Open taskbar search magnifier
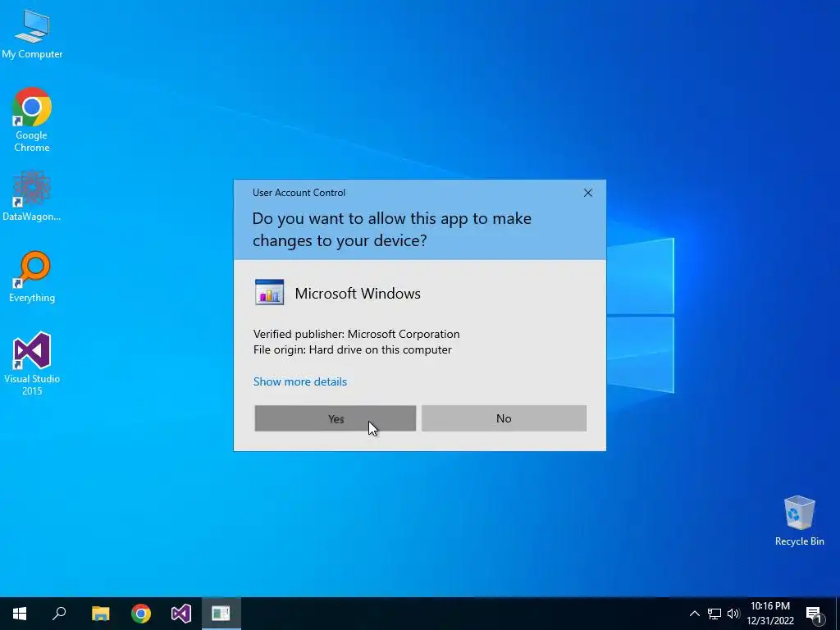Screen dimensions: 840x630 (59, 614)
